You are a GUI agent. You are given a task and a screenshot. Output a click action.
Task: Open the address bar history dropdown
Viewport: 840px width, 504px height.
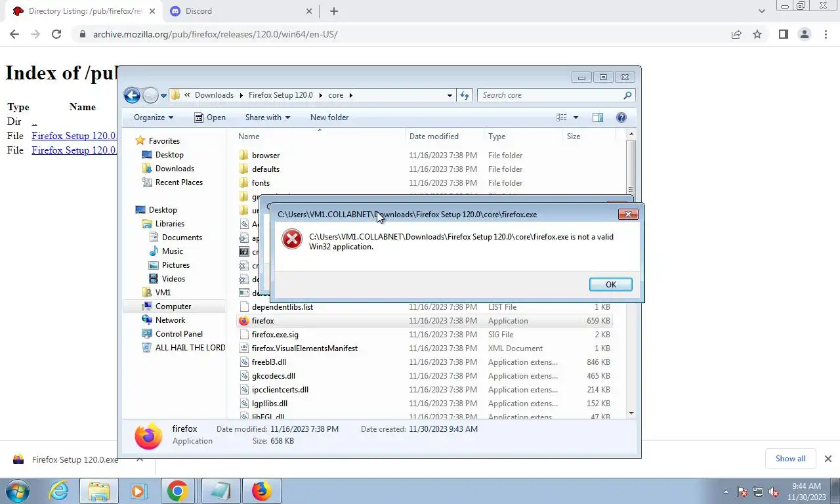pyautogui.click(x=450, y=95)
